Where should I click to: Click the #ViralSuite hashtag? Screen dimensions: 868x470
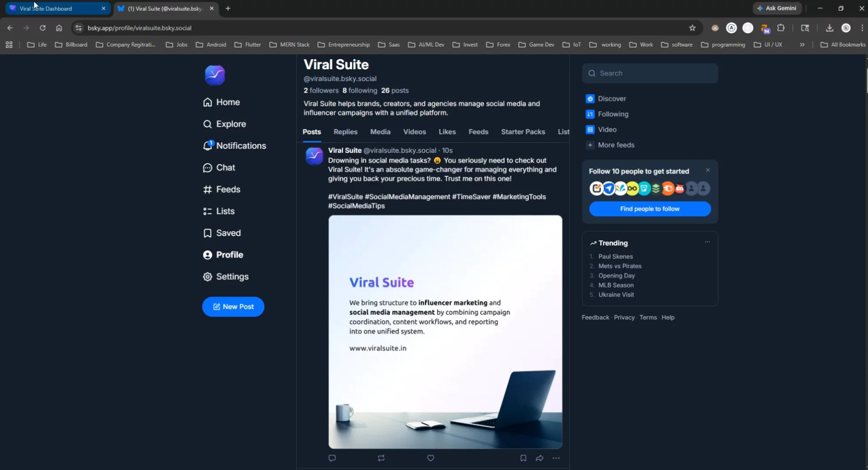346,197
